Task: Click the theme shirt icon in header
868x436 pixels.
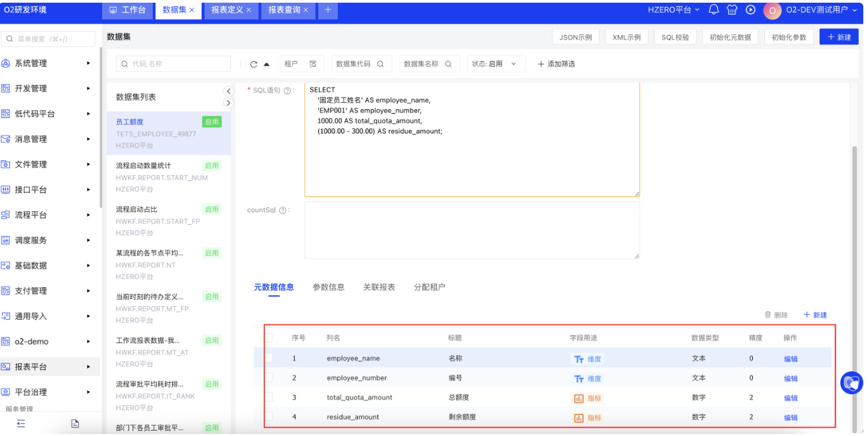Action: pyautogui.click(x=733, y=10)
